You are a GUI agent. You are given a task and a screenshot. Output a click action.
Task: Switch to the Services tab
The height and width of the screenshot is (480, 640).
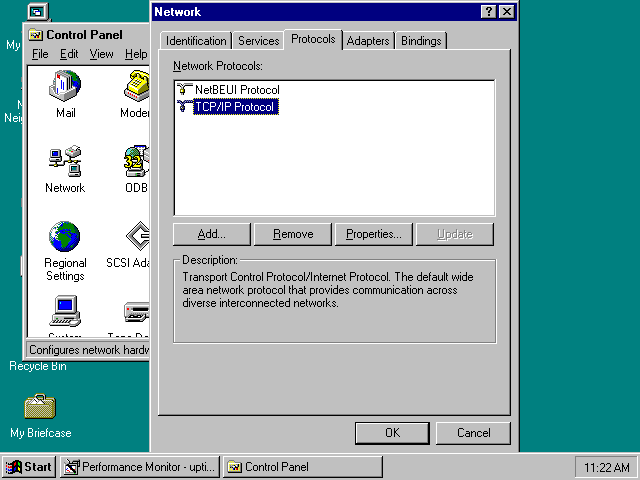click(x=258, y=41)
